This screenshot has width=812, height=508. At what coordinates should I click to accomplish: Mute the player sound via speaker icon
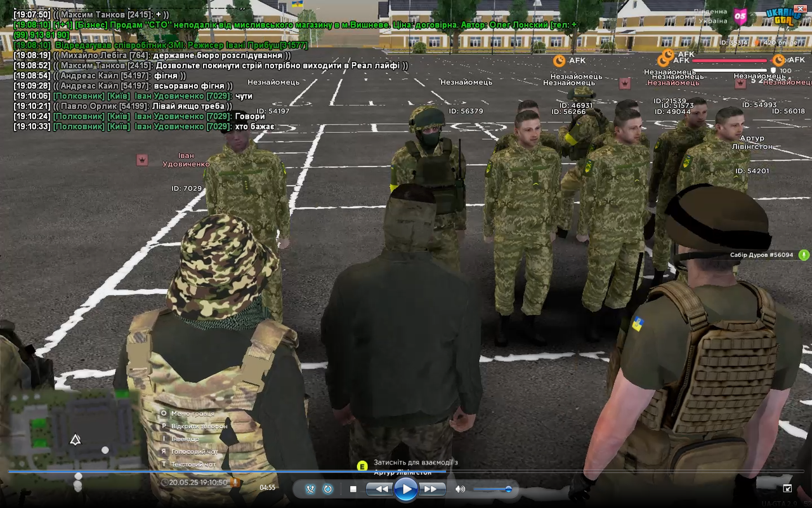[x=460, y=489]
